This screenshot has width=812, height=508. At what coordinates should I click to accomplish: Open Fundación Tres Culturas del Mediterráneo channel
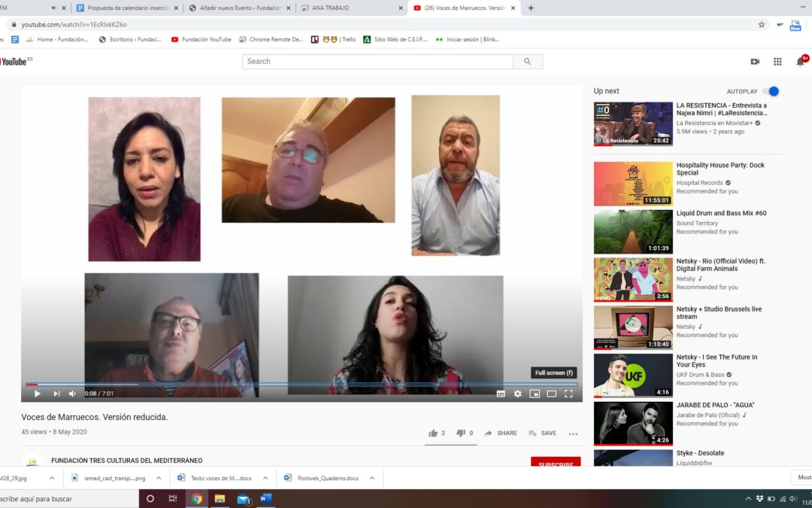pyautogui.click(x=127, y=461)
